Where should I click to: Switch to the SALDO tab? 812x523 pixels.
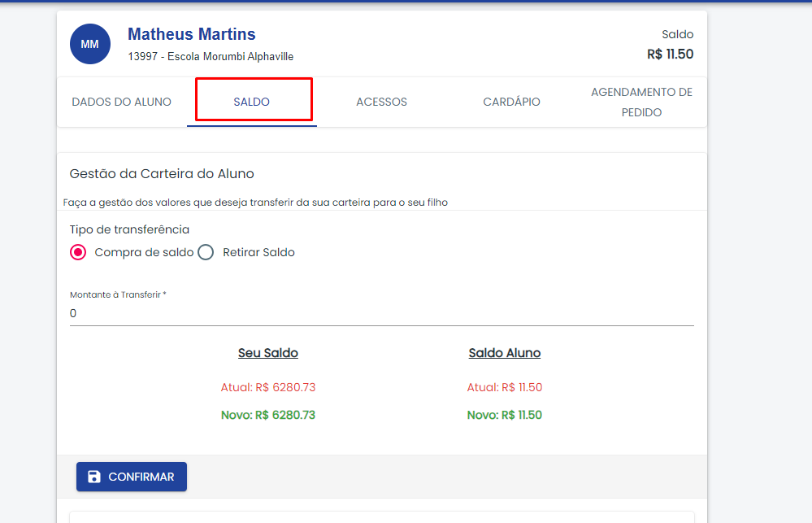click(x=252, y=102)
